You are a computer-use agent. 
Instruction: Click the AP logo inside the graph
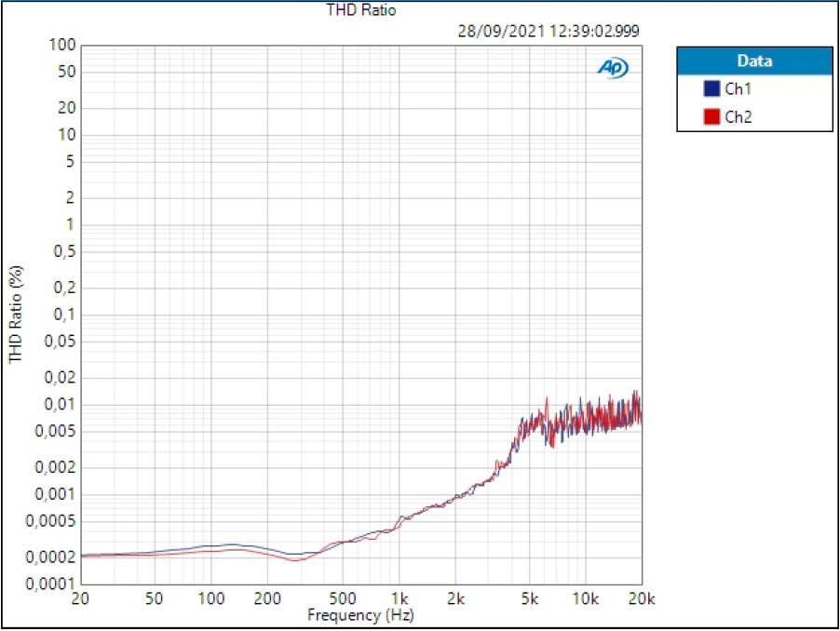(613, 68)
